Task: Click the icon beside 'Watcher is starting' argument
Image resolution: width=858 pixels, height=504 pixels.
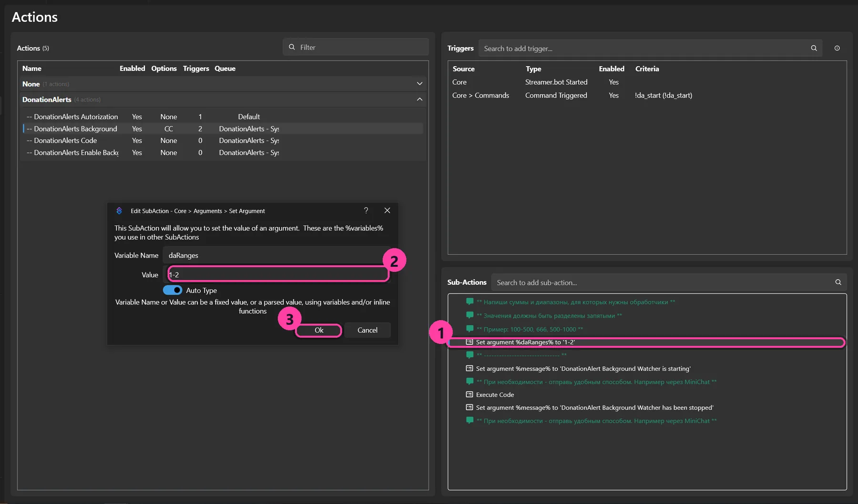Action: [x=470, y=368]
